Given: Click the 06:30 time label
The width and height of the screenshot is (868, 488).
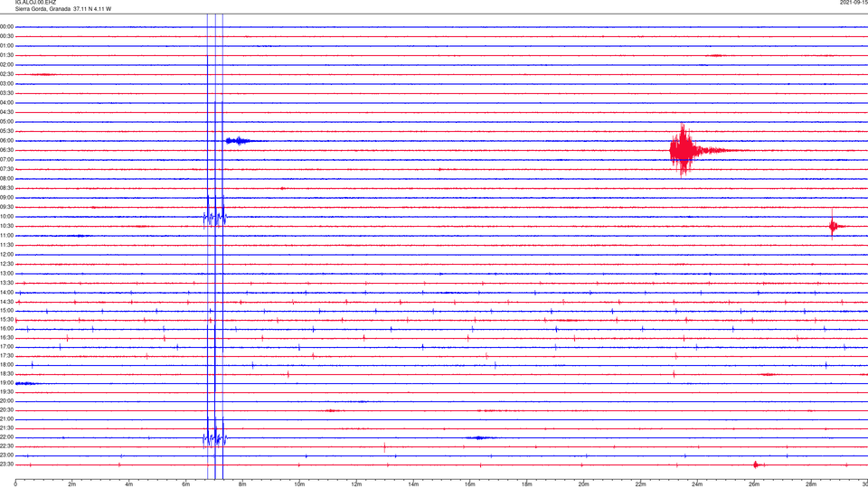Looking at the screenshot, I should [x=6, y=150].
